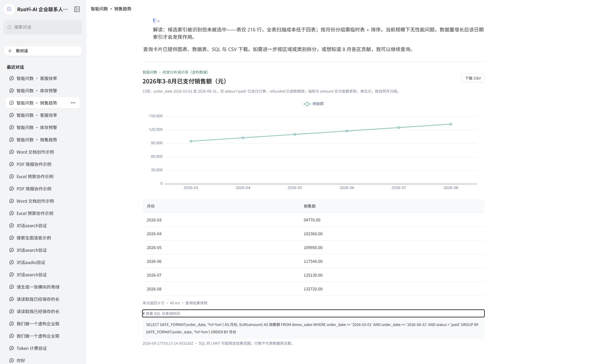Click the RuoYi-AI logo icon

[x=9, y=9]
